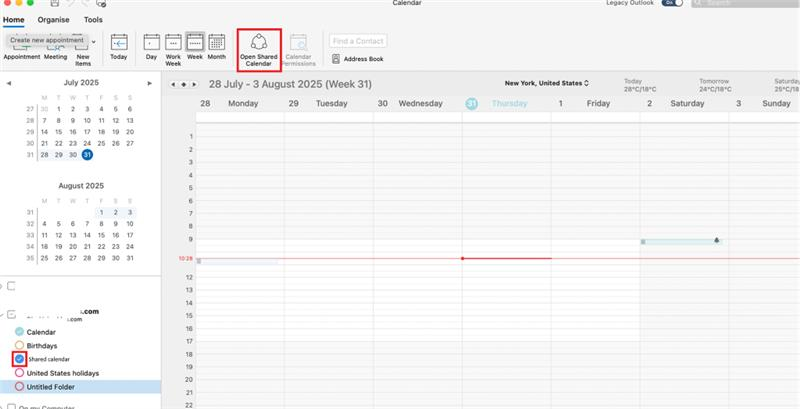Select July 31 in the mini calendar

pos(87,155)
